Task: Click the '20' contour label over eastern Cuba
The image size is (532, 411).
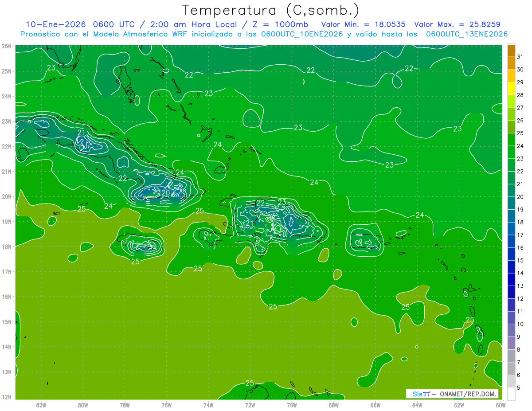Action: pyautogui.click(x=165, y=192)
